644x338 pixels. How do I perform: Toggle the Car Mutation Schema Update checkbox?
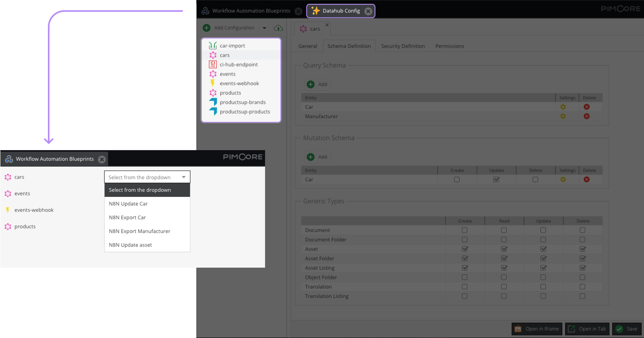(496, 179)
